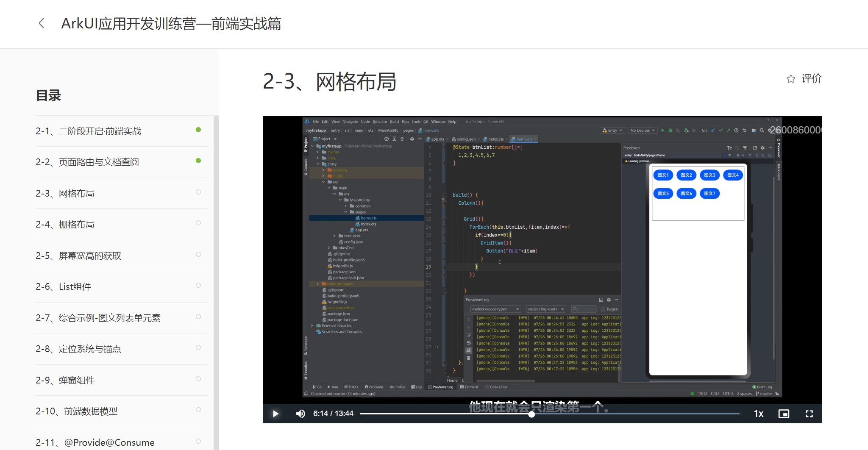The image size is (868, 450).
Task: Enter fullscreen video mode
Action: [x=809, y=414]
